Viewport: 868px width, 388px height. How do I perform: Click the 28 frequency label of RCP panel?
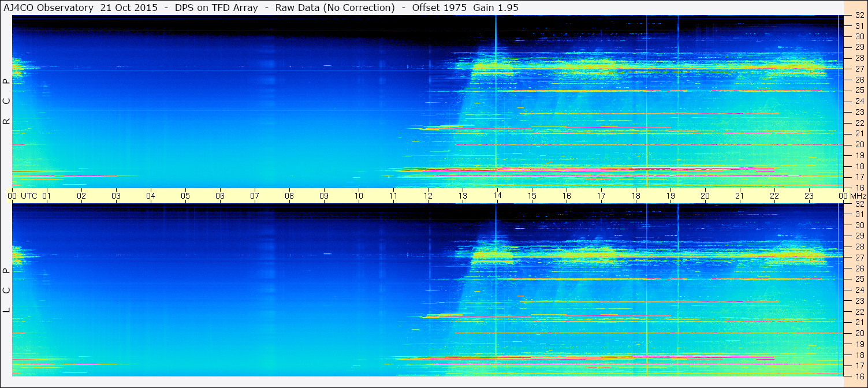click(859, 58)
